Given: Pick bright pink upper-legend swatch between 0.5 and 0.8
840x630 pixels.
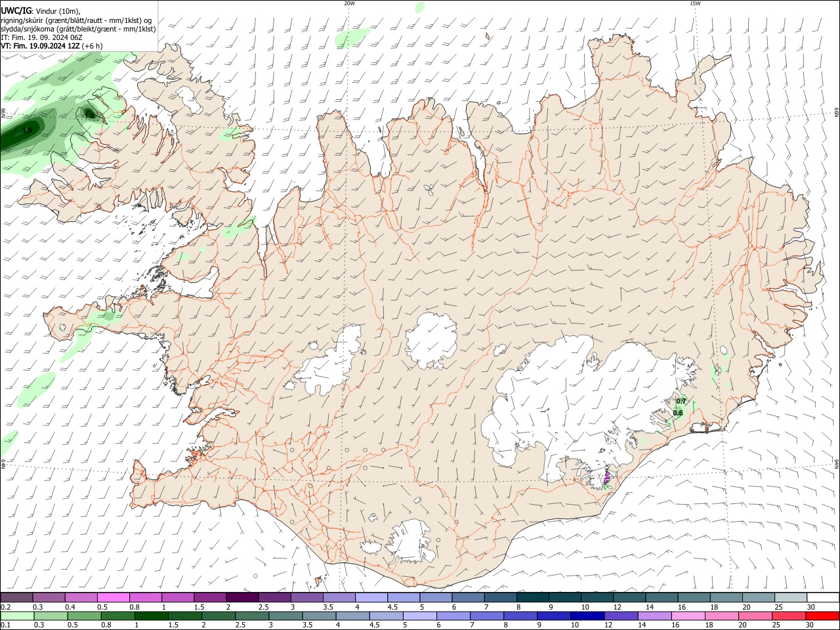Looking at the screenshot, I should pos(113,597).
